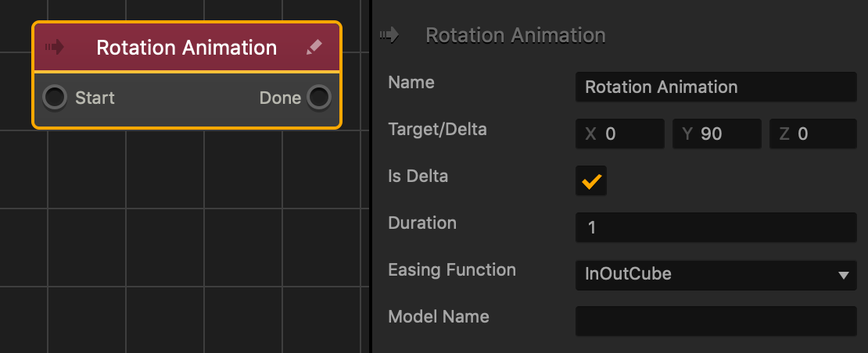Click the Y rotation field showing 90
868x353 pixels.
pos(717,134)
